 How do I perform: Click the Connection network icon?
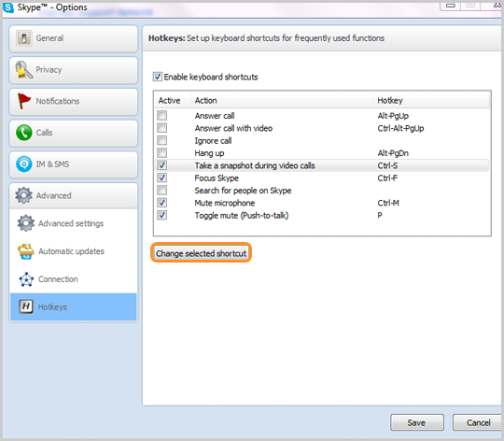click(26, 279)
